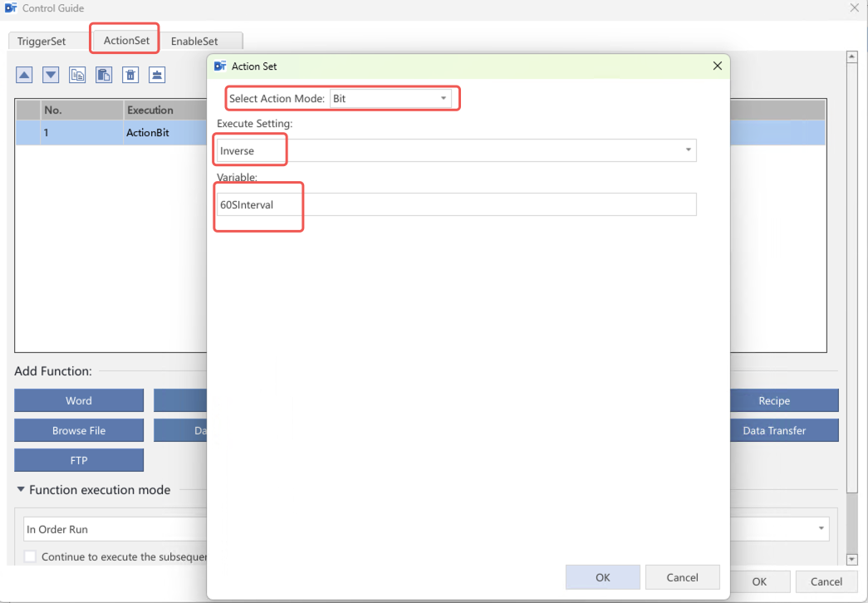This screenshot has width=868, height=603.
Task: Add the Data Transfer function
Action: click(774, 430)
